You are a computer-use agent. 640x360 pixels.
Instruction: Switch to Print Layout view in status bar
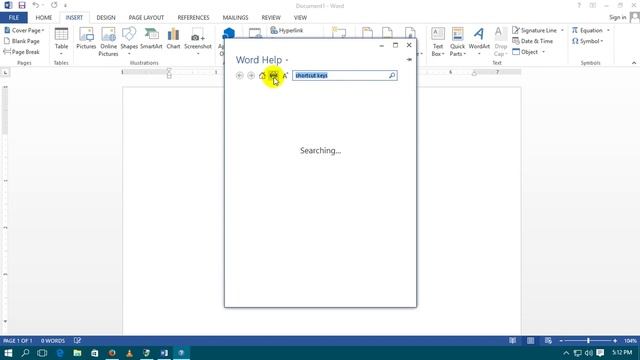530,340
